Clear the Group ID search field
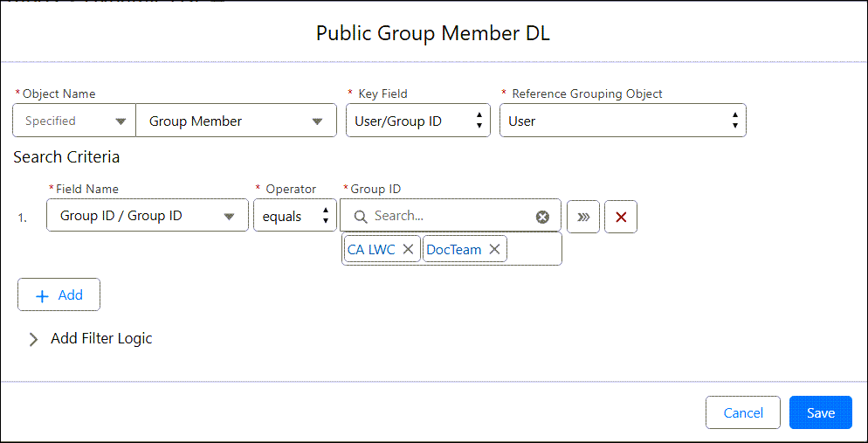The width and height of the screenshot is (868, 443). point(542,217)
